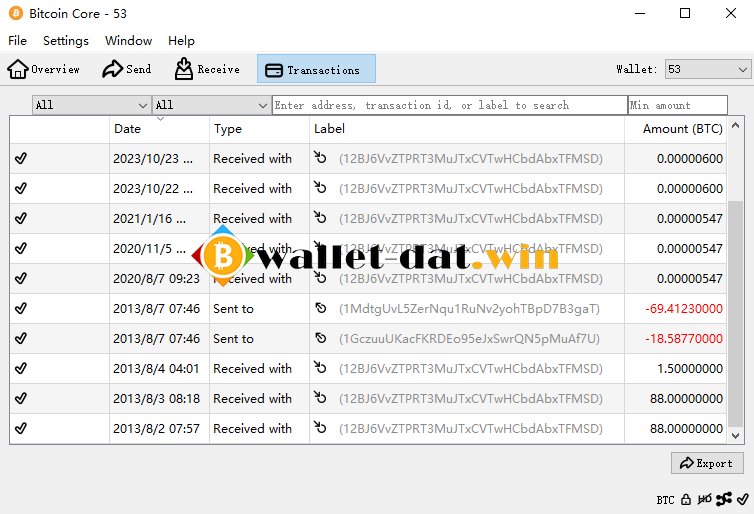The image size is (754, 514).
Task: Open the Receive tab
Action: [207, 69]
